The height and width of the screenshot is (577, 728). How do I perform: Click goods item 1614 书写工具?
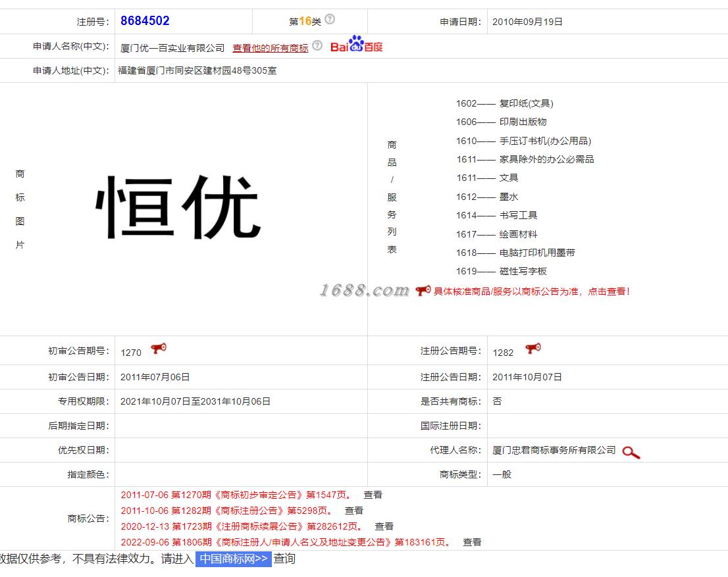tap(497, 215)
